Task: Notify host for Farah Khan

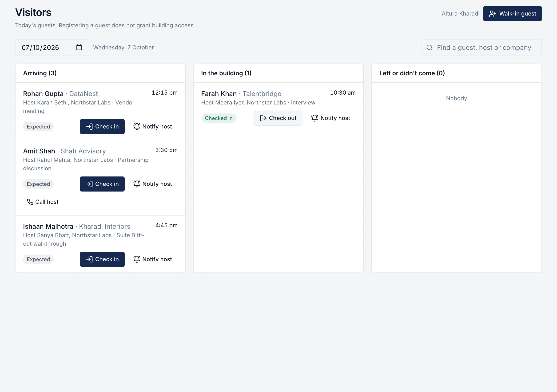Action: 331,118
